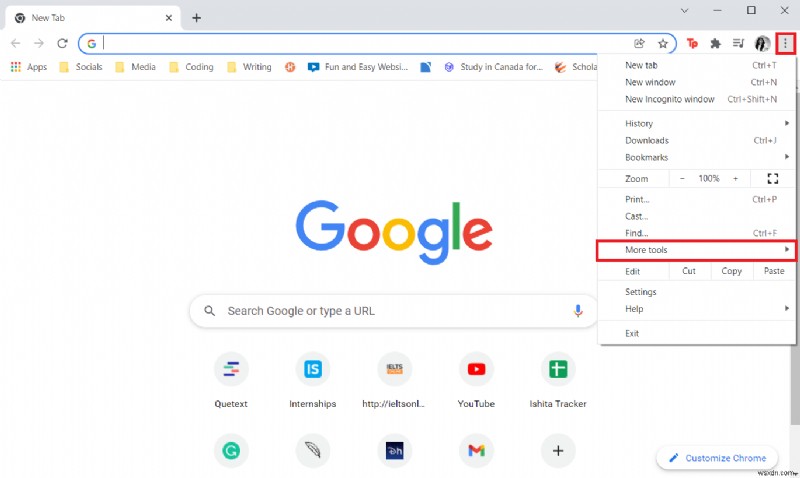Open Settings from the menu

[x=696, y=292]
